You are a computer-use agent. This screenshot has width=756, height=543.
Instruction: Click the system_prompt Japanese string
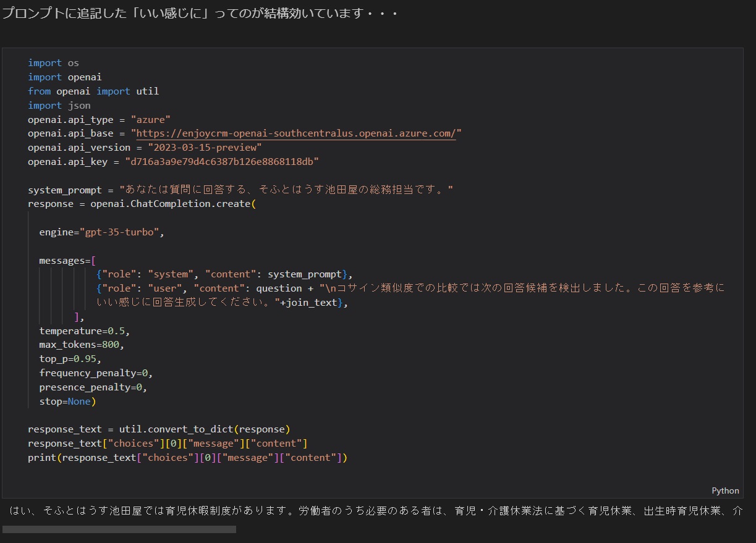(x=287, y=190)
